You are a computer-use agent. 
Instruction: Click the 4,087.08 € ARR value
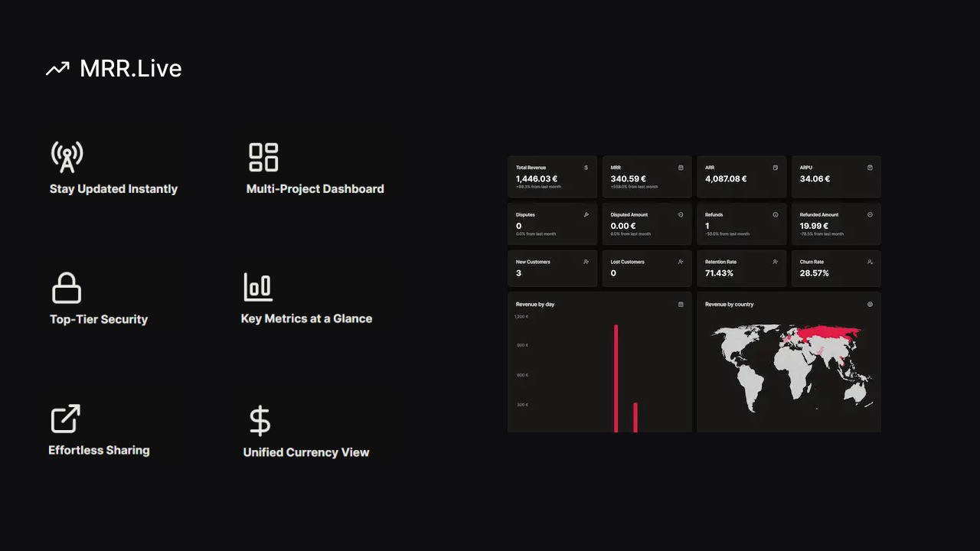pos(726,179)
